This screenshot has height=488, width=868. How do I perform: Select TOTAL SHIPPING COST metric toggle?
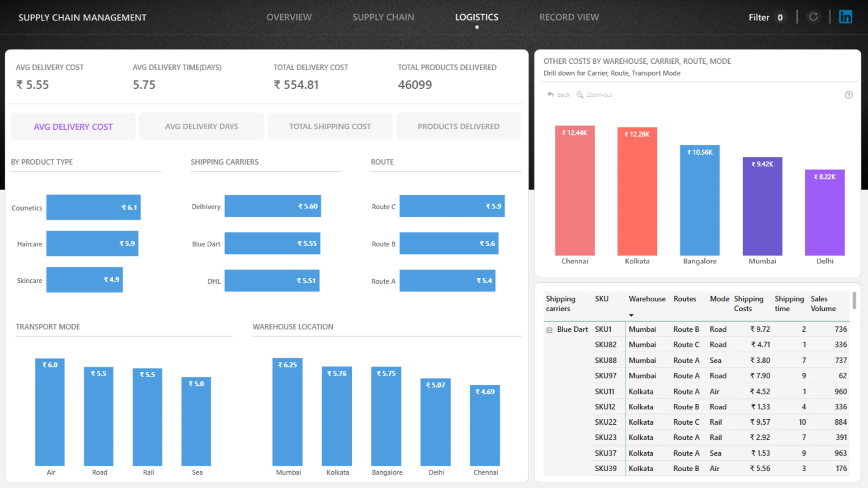click(x=330, y=127)
